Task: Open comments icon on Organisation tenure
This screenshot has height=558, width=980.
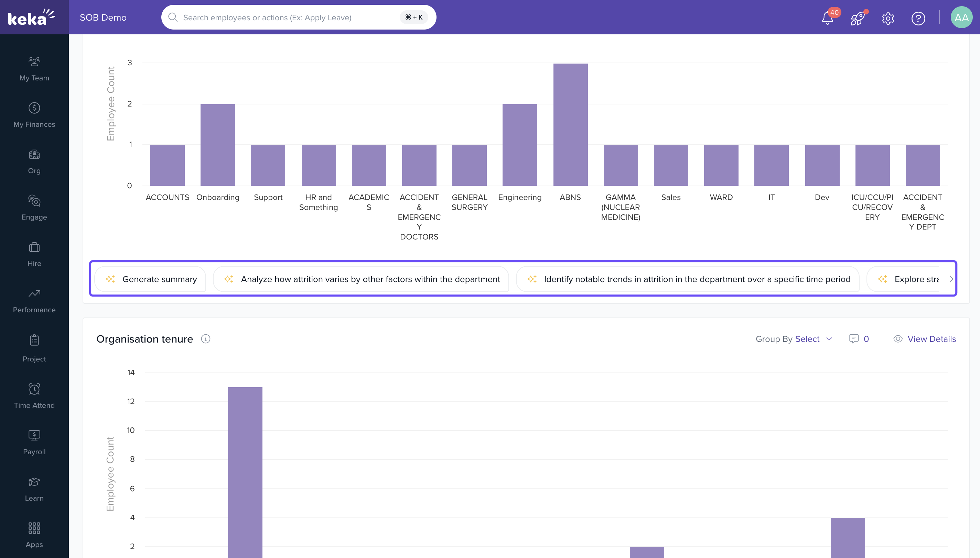Action: pos(853,339)
